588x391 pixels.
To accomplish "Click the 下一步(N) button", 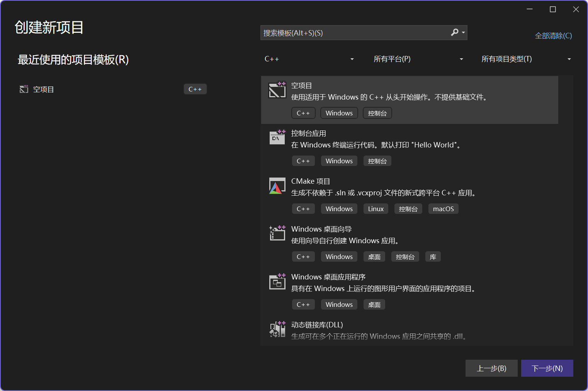I will point(547,368).
